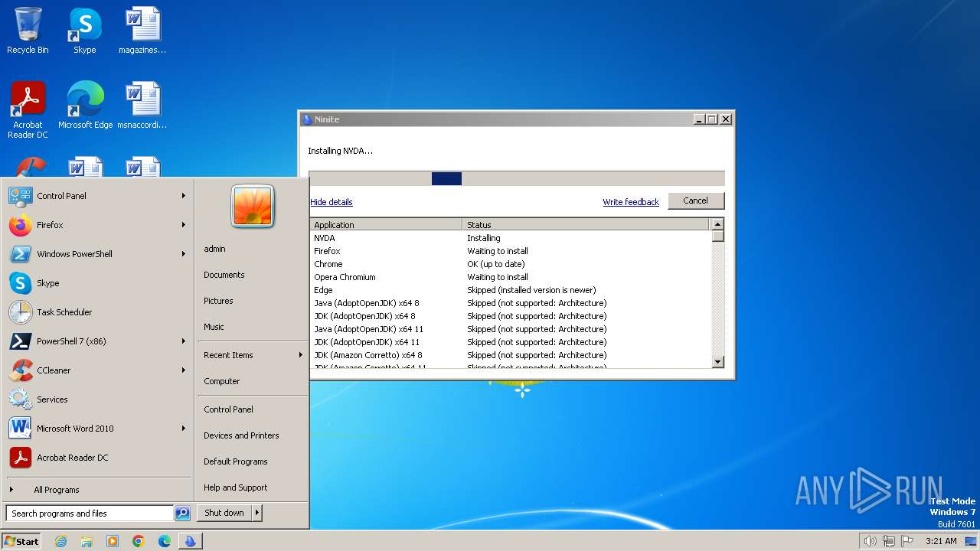Click the Action Center flag tray icon

907,541
